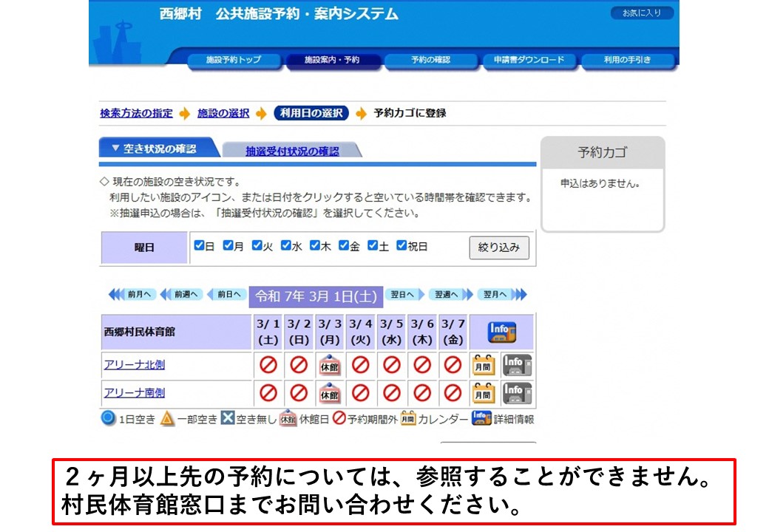Click the 絞り込み filter button

click(499, 248)
